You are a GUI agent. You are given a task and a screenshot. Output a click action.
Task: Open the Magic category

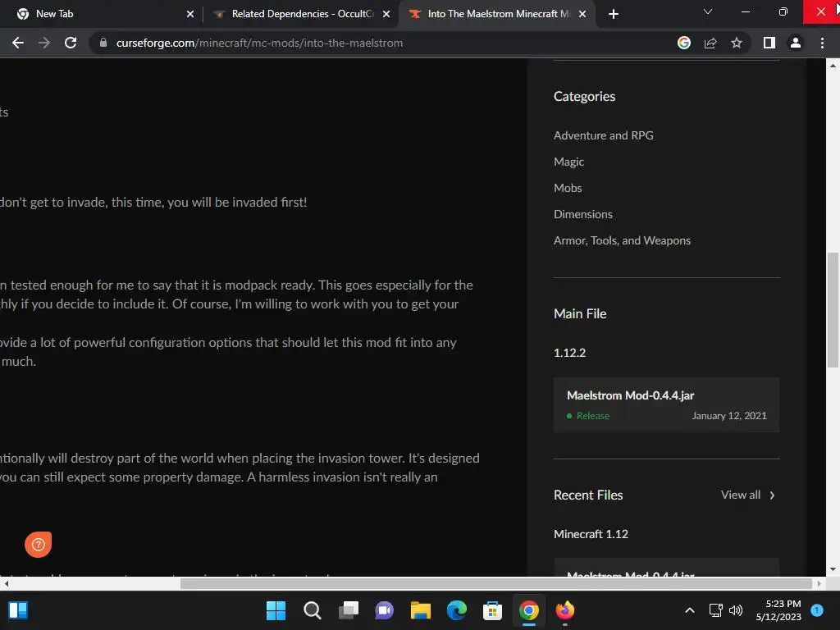568,162
